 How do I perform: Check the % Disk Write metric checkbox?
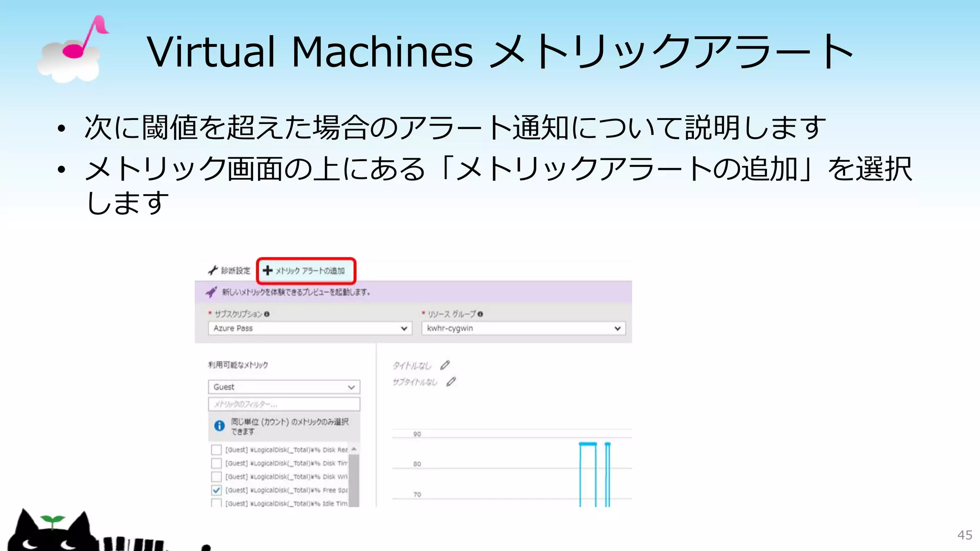point(216,476)
